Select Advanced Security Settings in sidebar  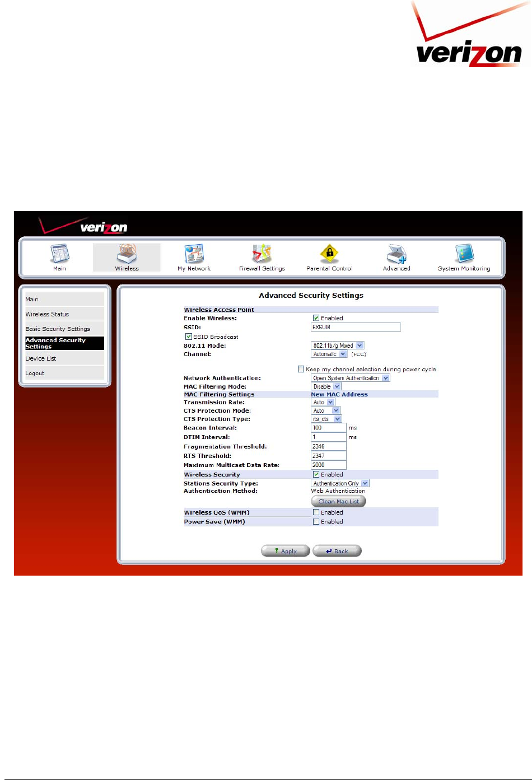pos(64,343)
